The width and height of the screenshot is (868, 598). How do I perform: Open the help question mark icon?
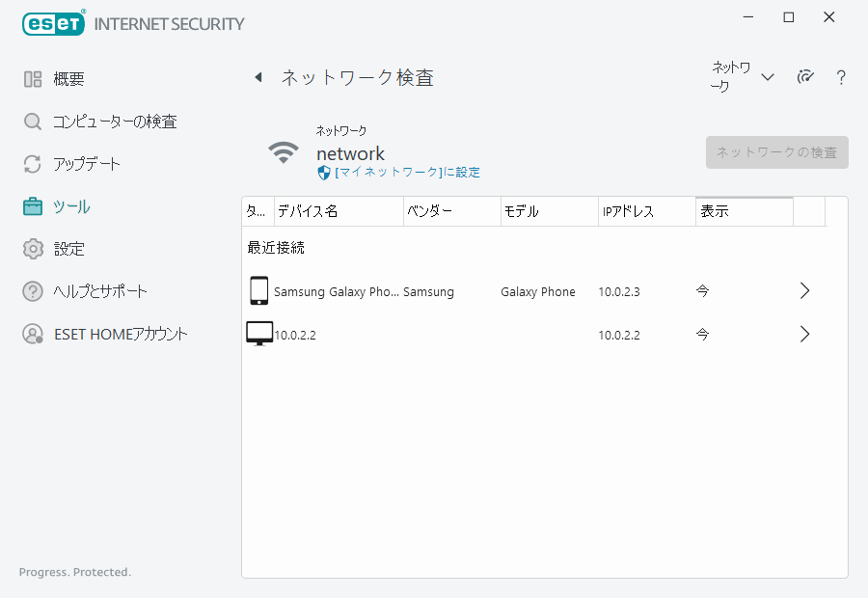(841, 78)
